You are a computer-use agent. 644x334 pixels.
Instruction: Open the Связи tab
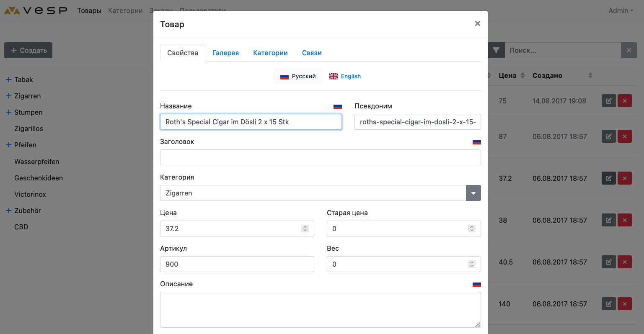coord(312,53)
